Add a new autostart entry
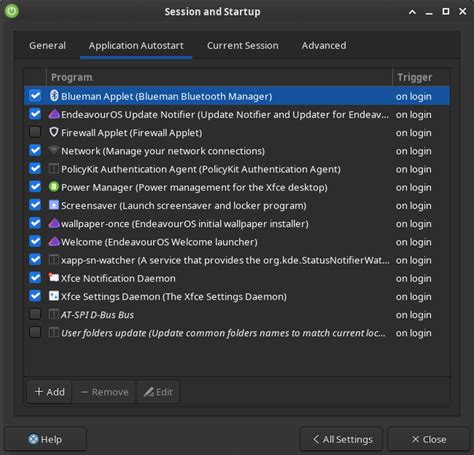 pyautogui.click(x=49, y=392)
